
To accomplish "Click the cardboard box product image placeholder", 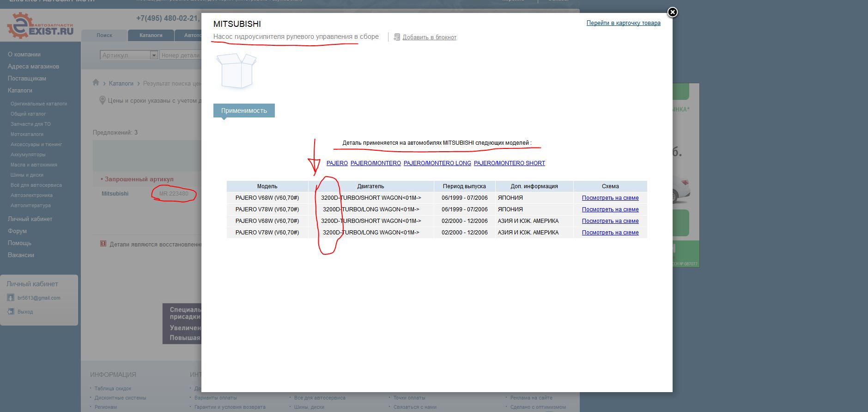I will click(237, 71).
